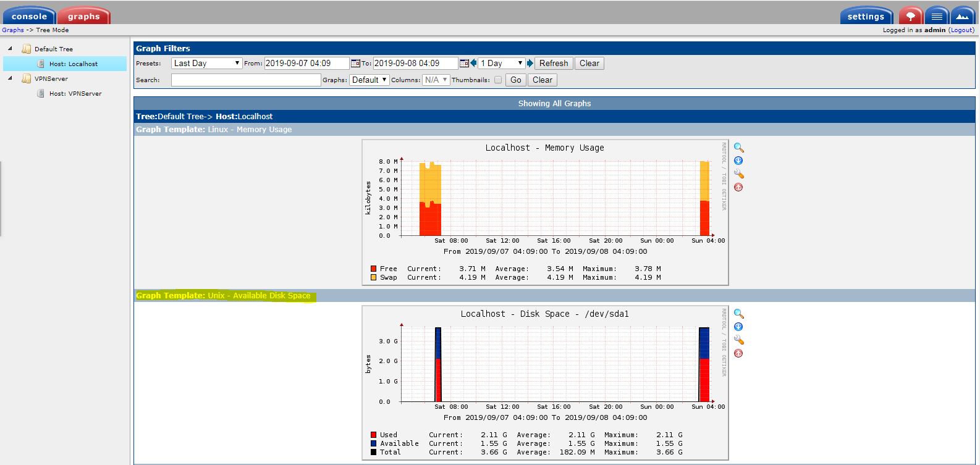The image size is (980, 465).
Task: Switch to tree view mode icon
Action: pos(910,16)
